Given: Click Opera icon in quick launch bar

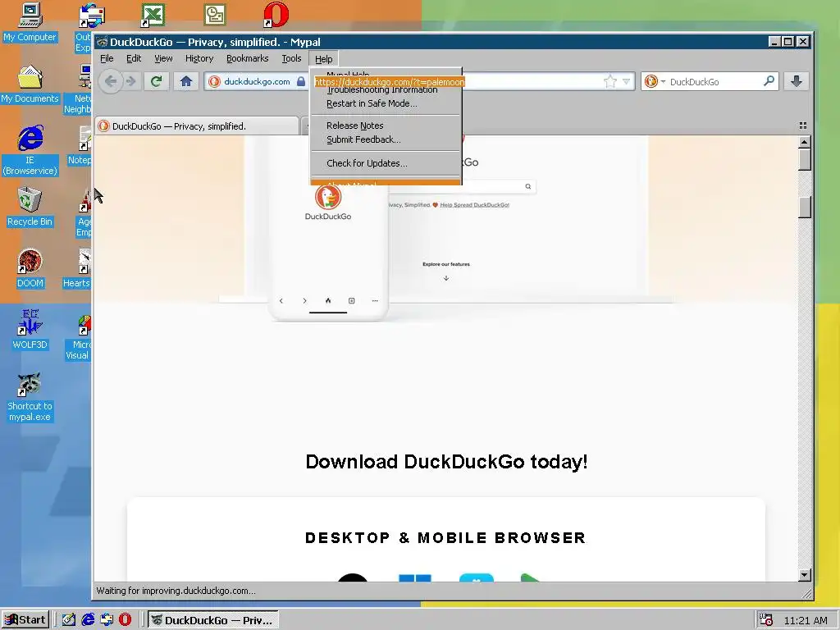Looking at the screenshot, I should coord(125,620).
